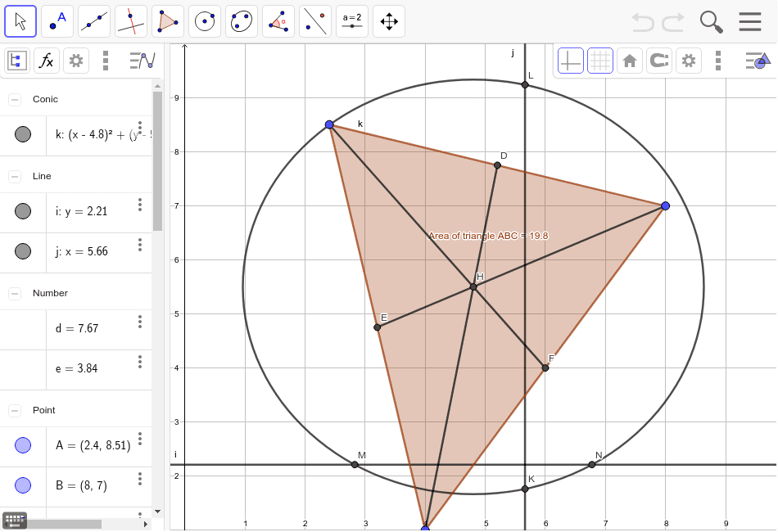Open the fx input view
This screenshot has height=532, width=778.
click(47, 60)
